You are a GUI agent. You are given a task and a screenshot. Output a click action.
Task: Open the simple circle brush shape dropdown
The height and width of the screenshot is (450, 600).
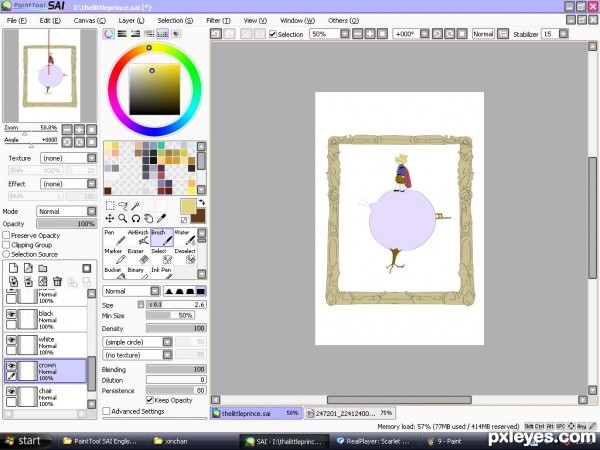tap(137, 342)
